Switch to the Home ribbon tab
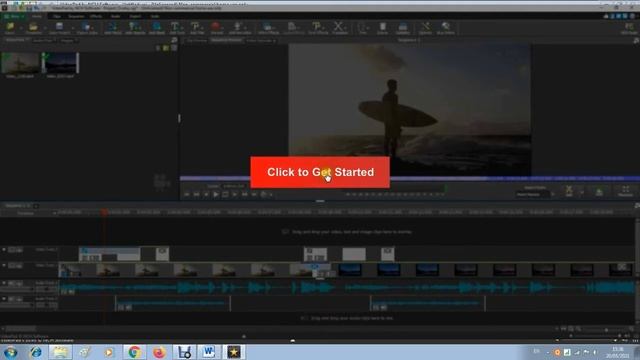640x360 pixels. [37, 16]
